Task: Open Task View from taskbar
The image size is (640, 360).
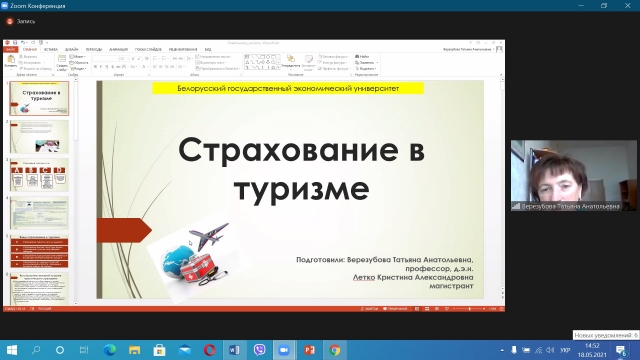Action: coord(84,350)
